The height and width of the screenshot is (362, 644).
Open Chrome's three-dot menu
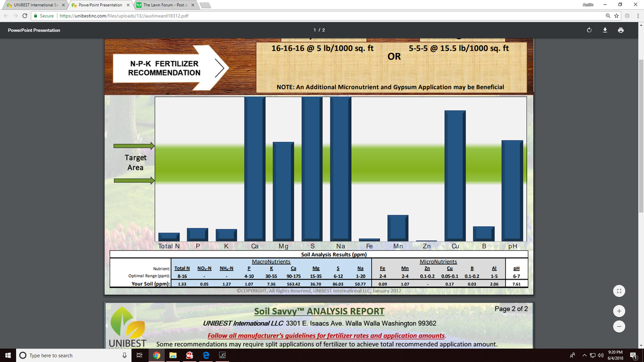coord(637,16)
